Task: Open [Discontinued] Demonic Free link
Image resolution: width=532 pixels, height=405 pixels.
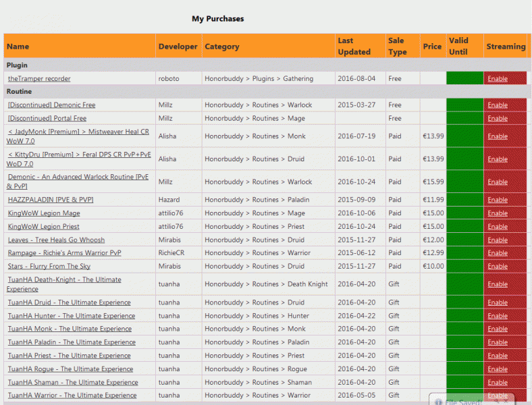Action: pyautogui.click(x=51, y=105)
